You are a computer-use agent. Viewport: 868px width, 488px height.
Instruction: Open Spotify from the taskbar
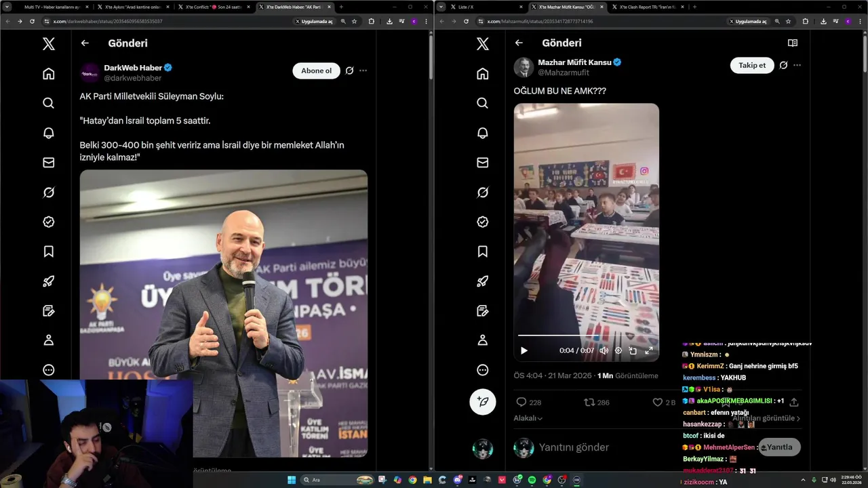pos(532,480)
